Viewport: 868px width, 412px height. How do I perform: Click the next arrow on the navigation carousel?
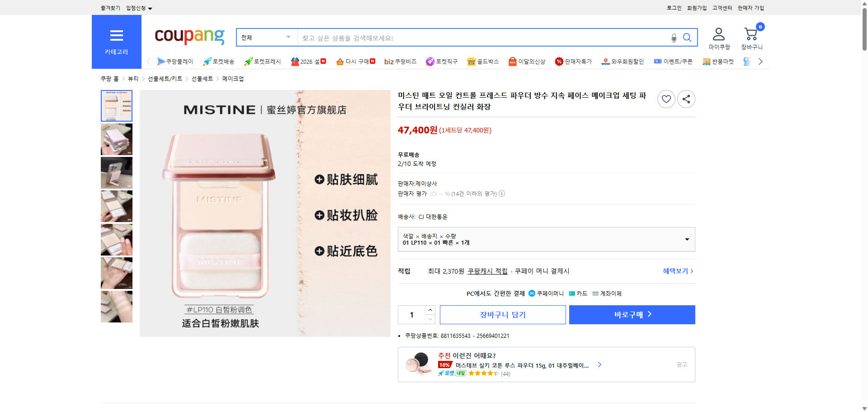click(761, 61)
